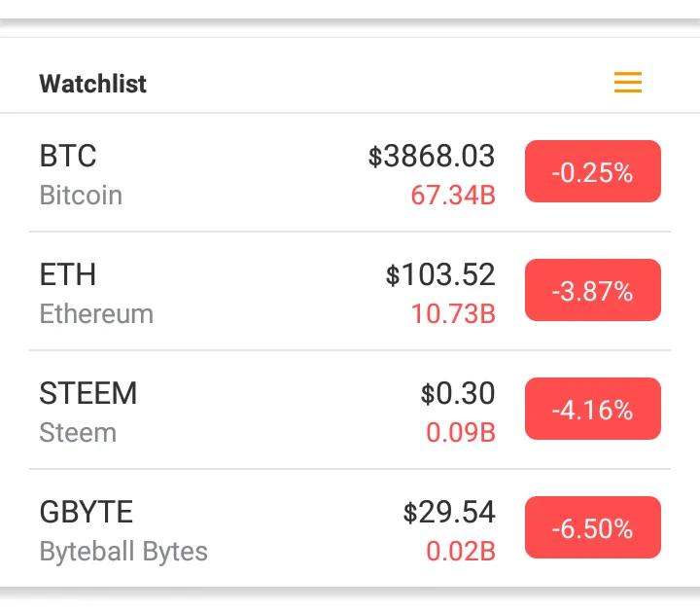The height and width of the screenshot is (612, 700).
Task: Click the Watchlist heading
Action: [93, 84]
